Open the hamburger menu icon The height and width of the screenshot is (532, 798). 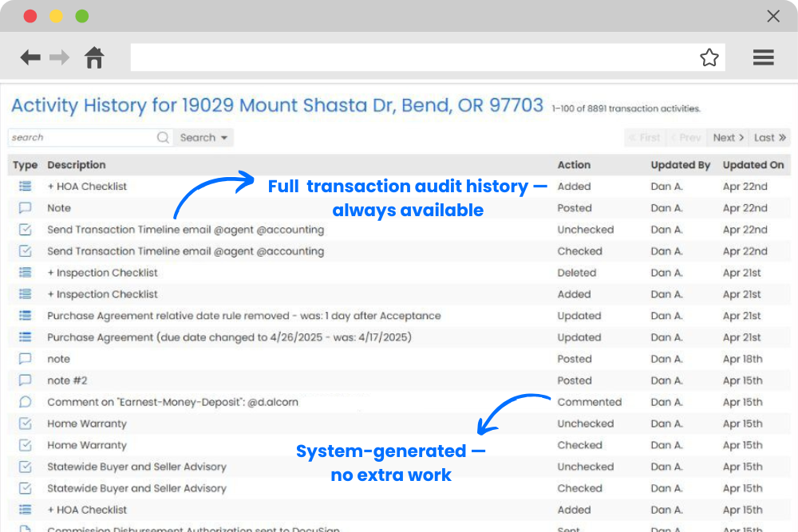click(x=764, y=57)
